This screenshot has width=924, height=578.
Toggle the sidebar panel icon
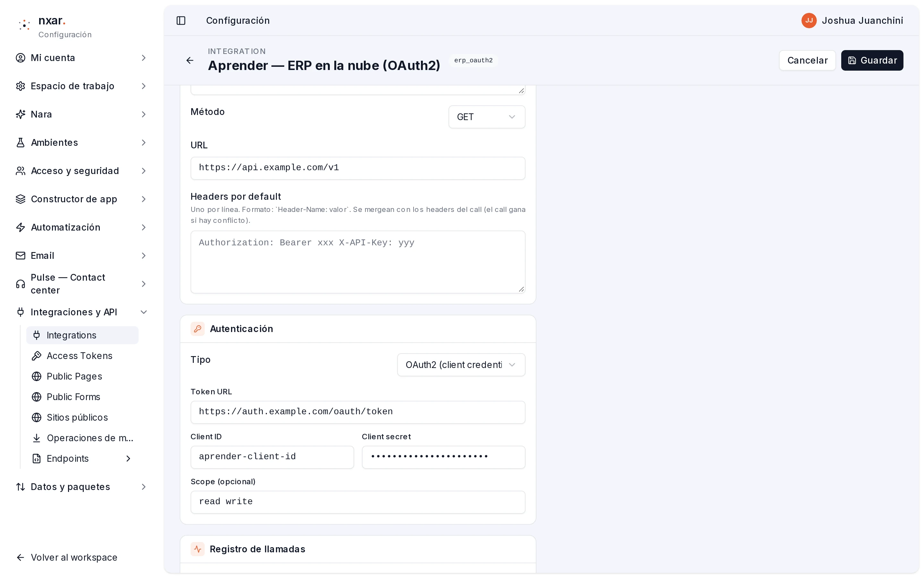181,21
